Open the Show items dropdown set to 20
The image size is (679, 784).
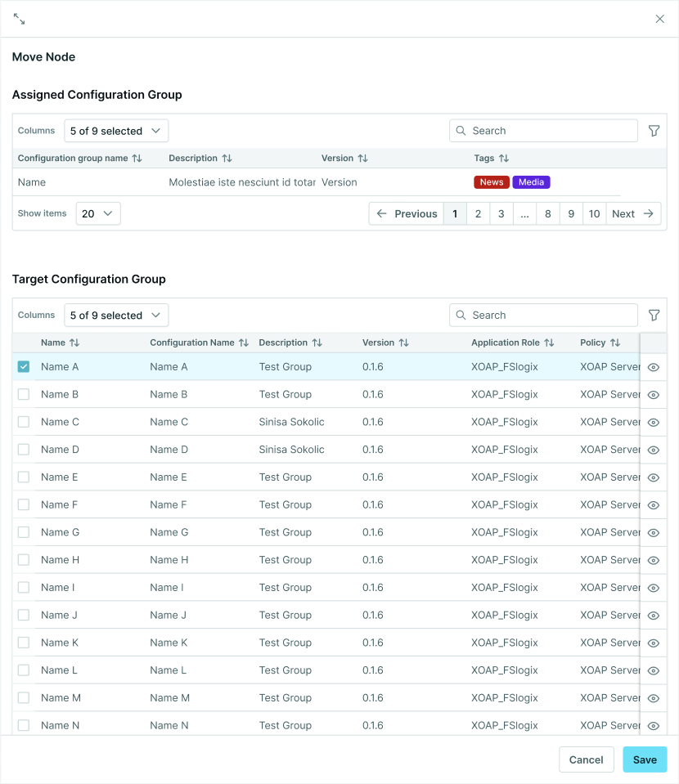click(97, 213)
